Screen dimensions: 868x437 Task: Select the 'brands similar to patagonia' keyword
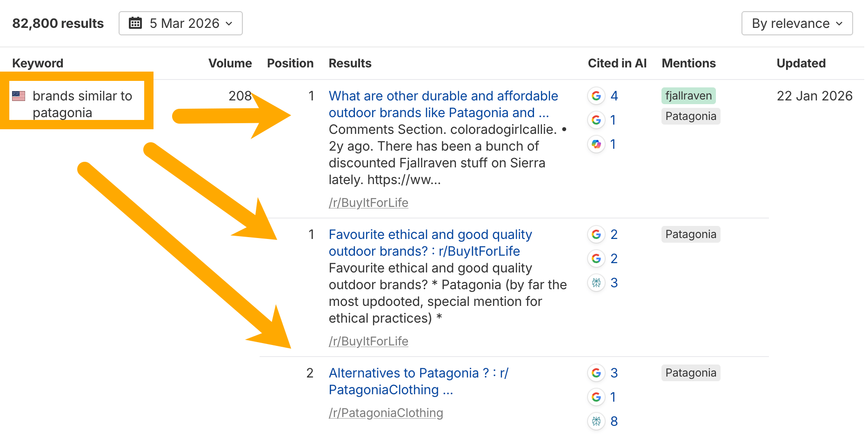click(82, 104)
